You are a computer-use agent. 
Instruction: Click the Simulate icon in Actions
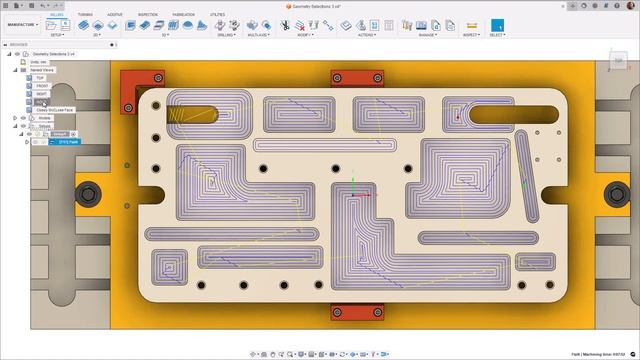click(x=346, y=25)
